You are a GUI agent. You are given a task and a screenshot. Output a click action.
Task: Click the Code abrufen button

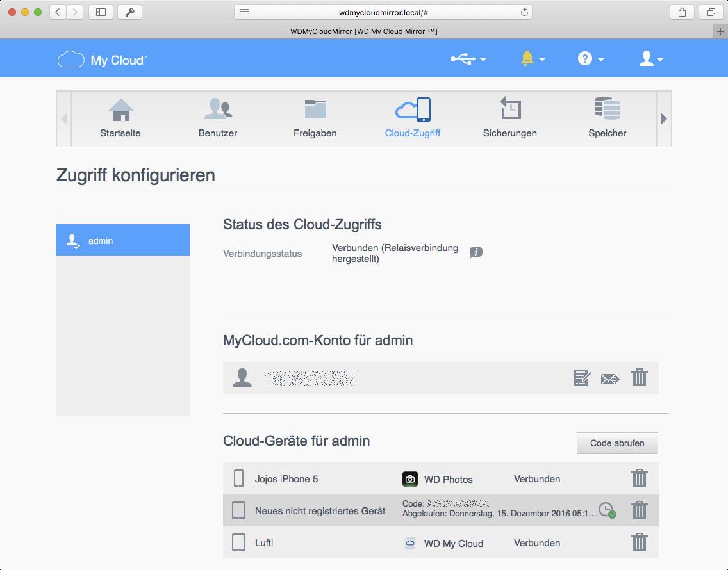617,443
